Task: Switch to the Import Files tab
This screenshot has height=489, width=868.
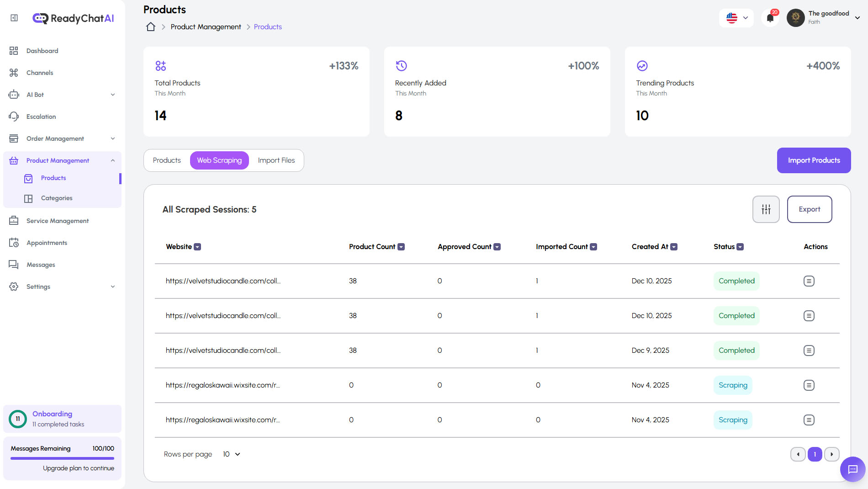Action: [276, 160]
